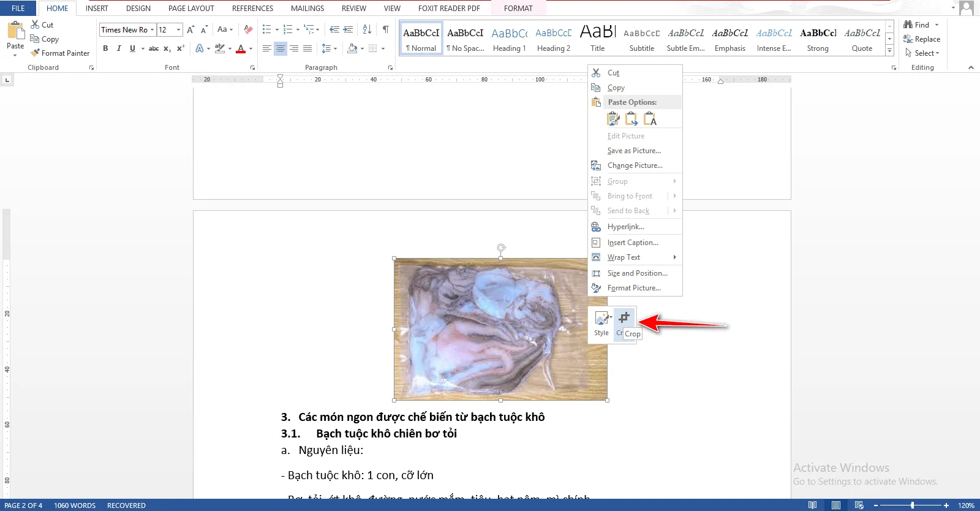Image resolution: width=980 pixels, height=511 pixels.
Task: Toggle Strikethrough formatting
Action: [154, 48]
